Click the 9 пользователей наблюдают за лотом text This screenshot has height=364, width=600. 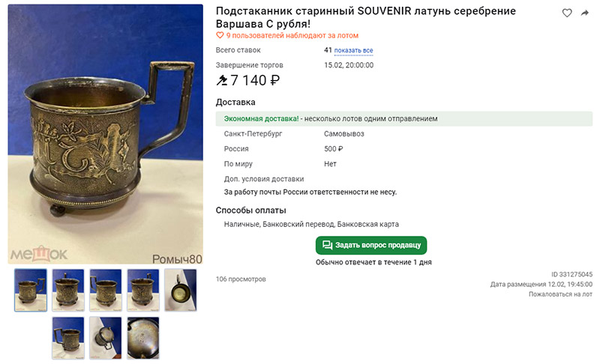click(292, 35)
